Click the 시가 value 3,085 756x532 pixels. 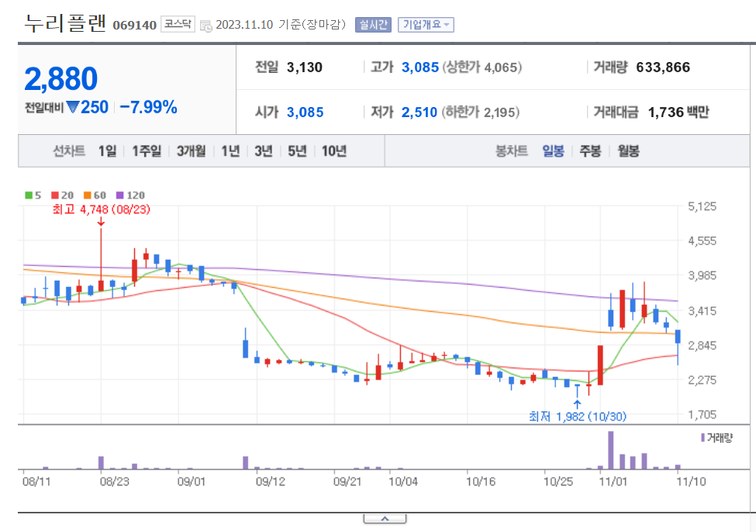pyautogui.click(x=305, y=112)
